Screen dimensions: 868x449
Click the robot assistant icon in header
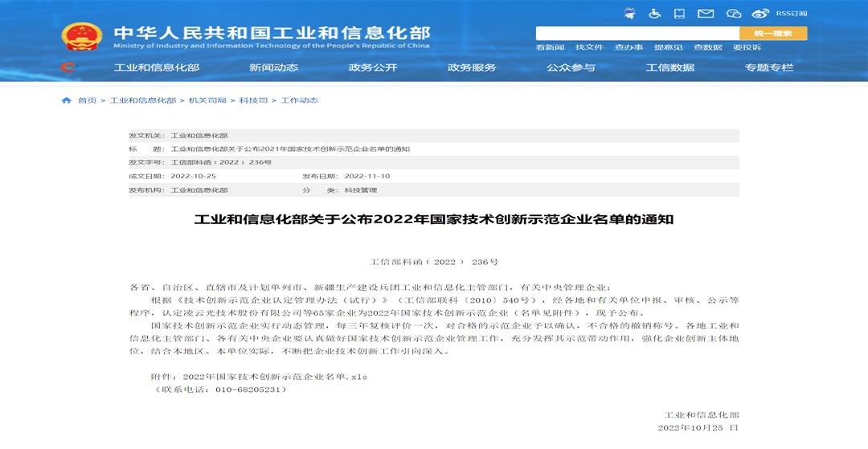[x=629, y=13]
